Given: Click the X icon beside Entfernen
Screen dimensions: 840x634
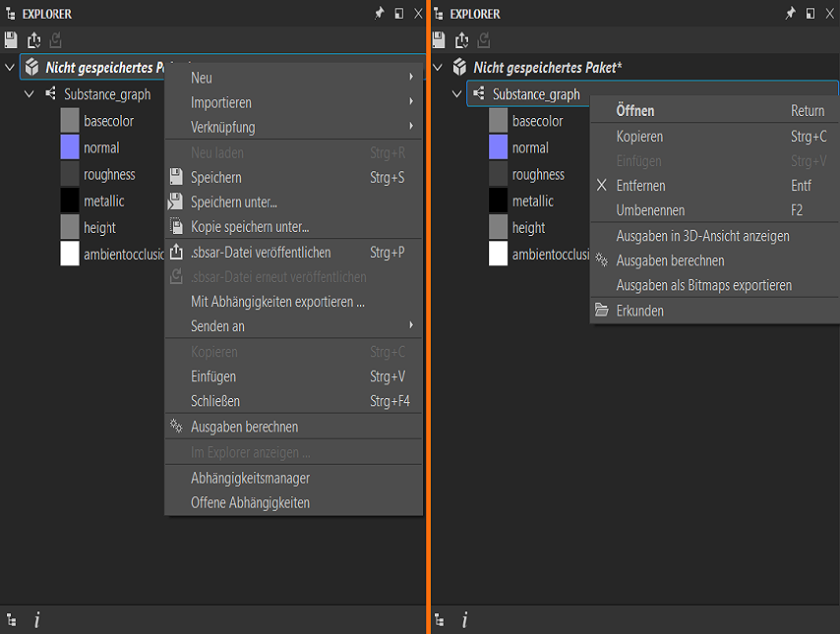Looking at the screenshot, I should point(602,186).
